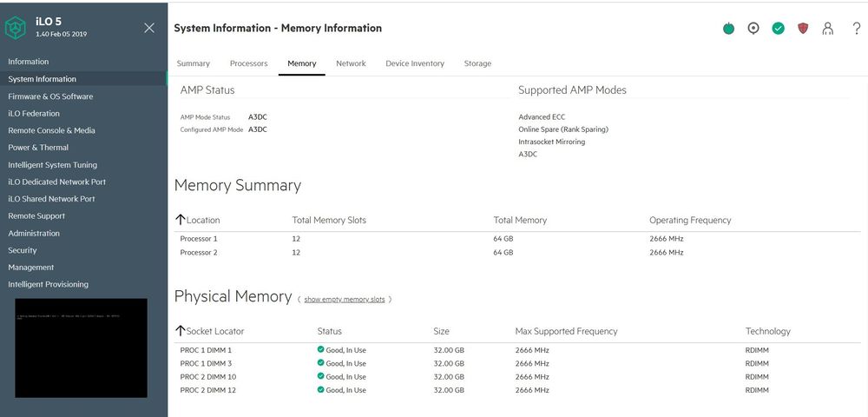Image resolution: width=868 pixels, height=417 pixels.
Task: Click AMP Mode Status value A3DC
Action: pos(258,117)
